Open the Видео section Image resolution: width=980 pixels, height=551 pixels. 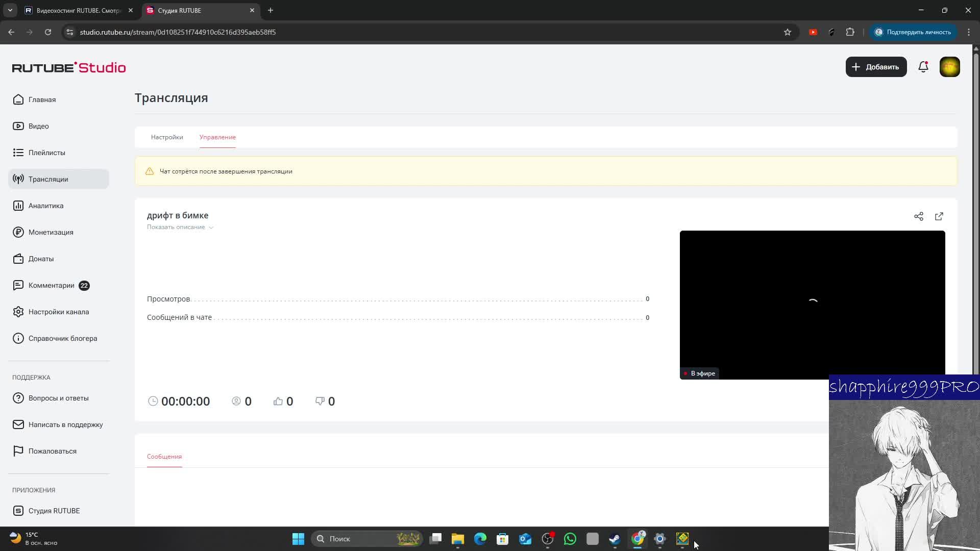[x=59, y=126]
